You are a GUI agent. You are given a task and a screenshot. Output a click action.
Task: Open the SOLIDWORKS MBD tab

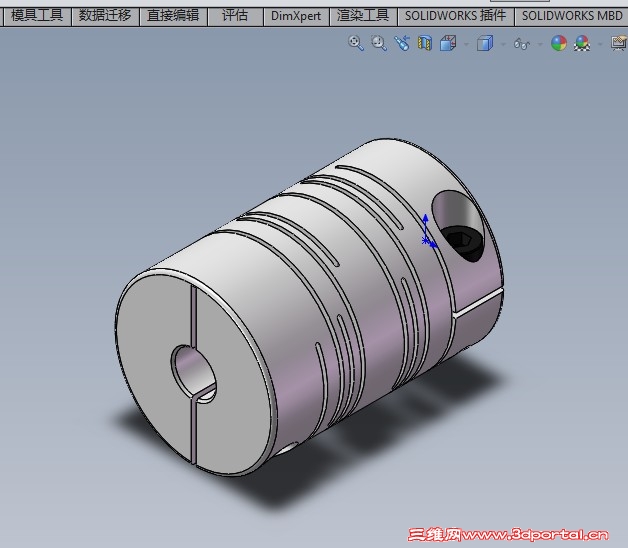coord(572,16)
